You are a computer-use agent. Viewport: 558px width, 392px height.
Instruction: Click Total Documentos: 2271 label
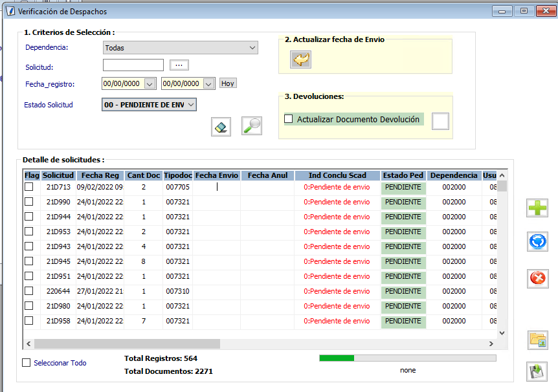(x=168, y=371)
